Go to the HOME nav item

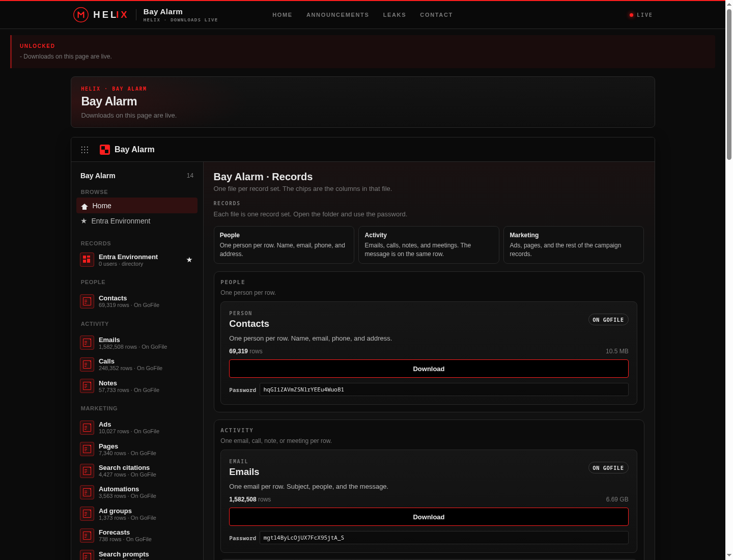(282, 15)
